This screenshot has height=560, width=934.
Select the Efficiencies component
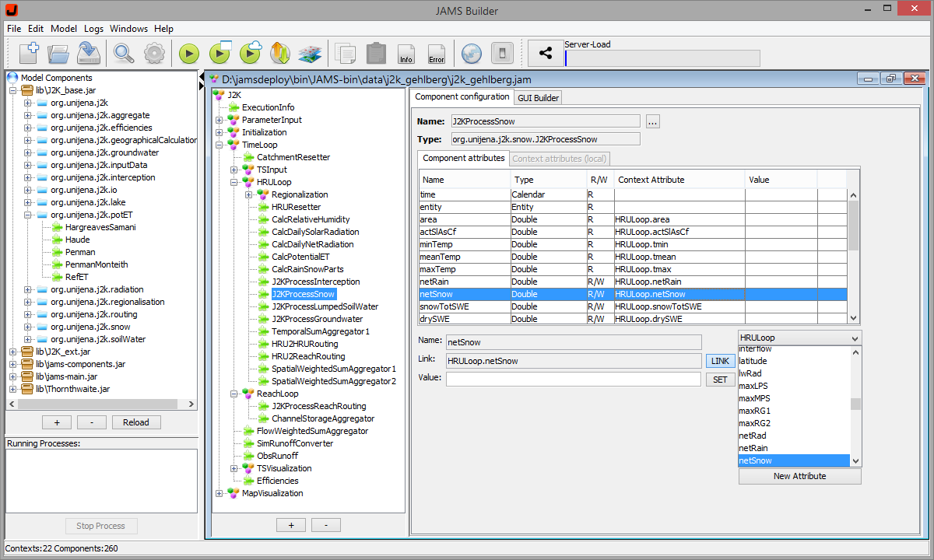(x=277, y=481)
